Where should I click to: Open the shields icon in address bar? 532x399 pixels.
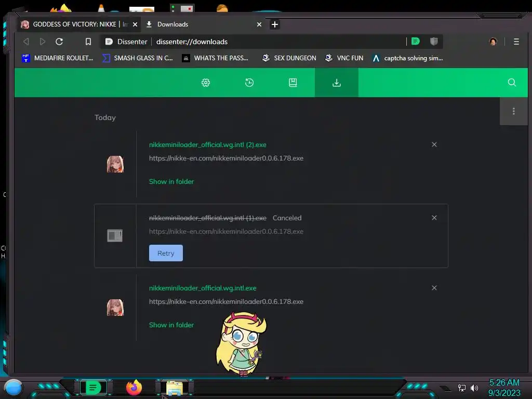[434, 42]
